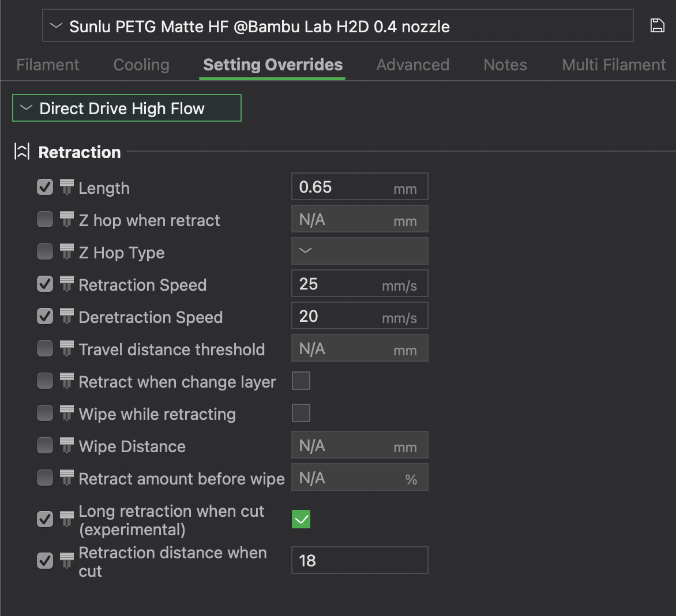
Task: Collapse the Retraction section using its chevron icon
Action: [21, 152]
